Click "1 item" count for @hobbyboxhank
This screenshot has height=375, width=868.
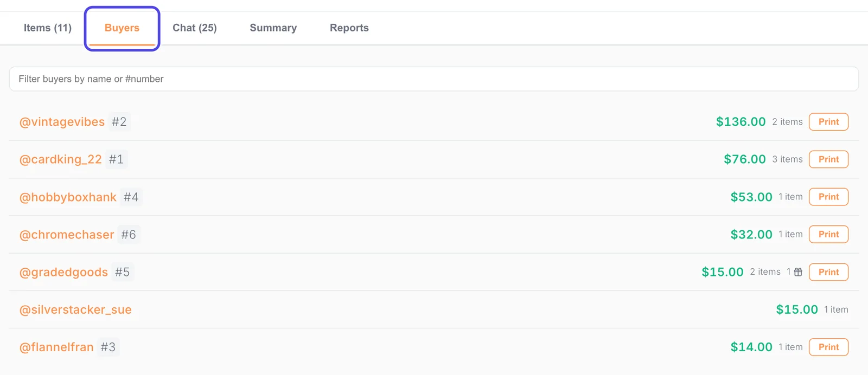(x=790, y=197)
